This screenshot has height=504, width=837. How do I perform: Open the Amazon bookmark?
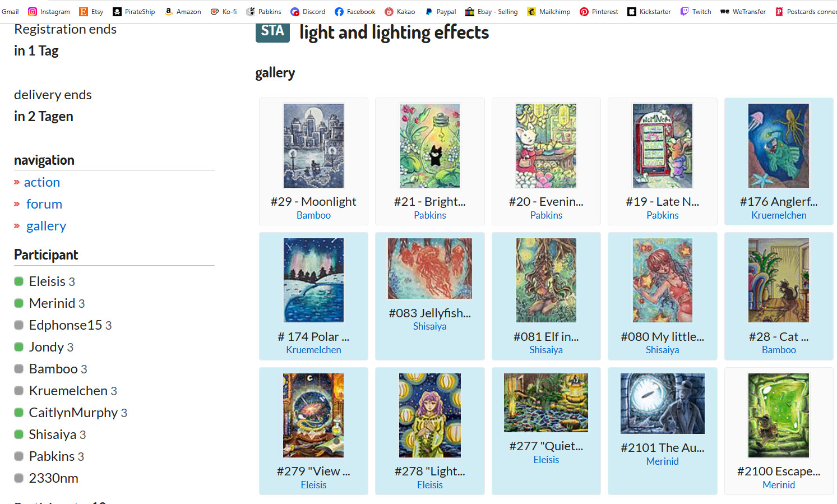click(183, 12)
